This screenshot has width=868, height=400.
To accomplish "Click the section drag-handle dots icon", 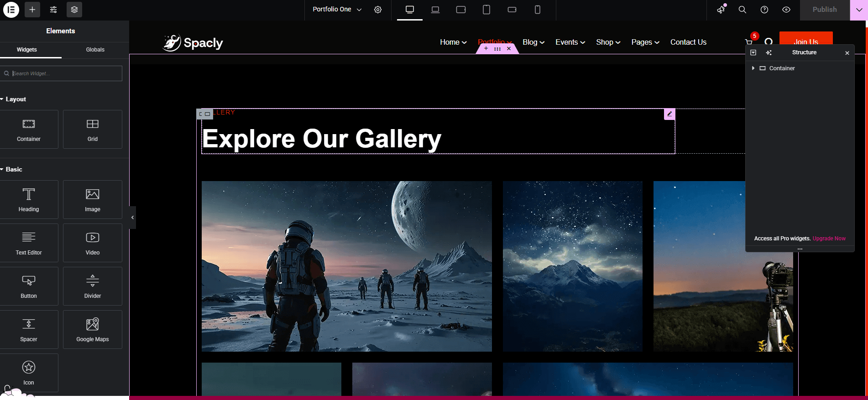I will coord(497,48).
